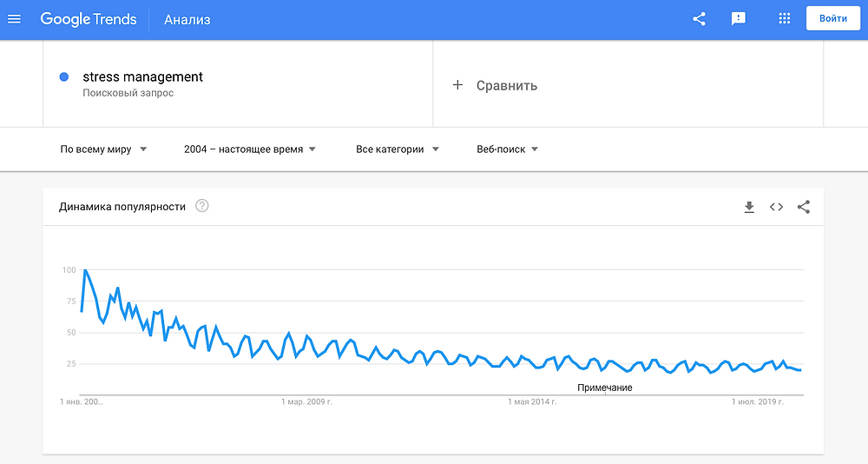Expand the Все категории dropdown

(x=397, y=149)
